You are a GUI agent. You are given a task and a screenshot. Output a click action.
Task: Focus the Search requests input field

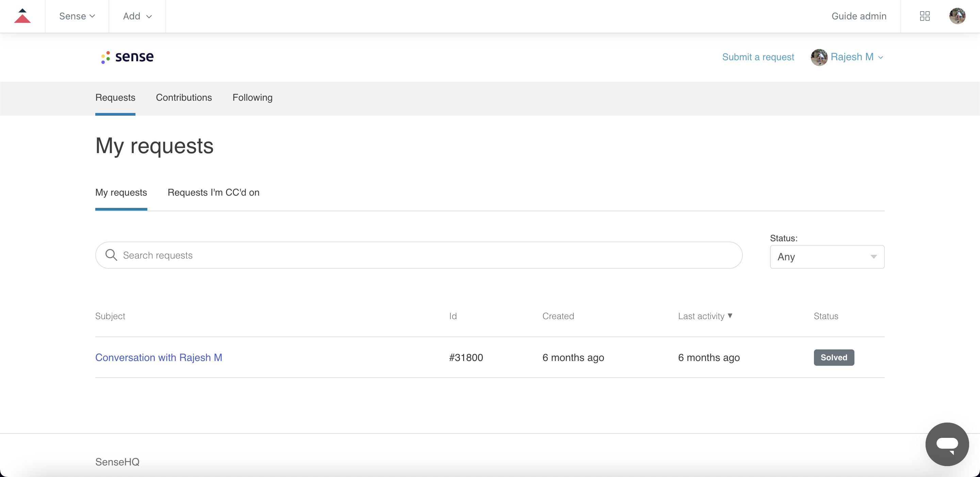419,255
